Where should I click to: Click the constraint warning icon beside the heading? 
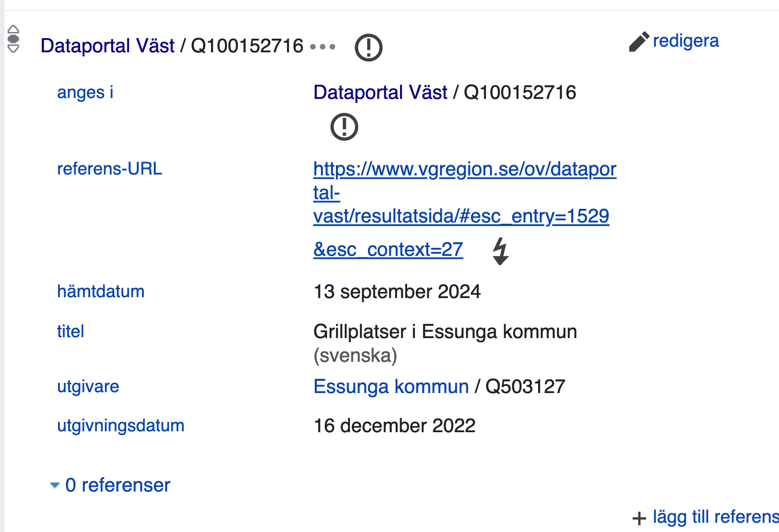(x=368, y=47)
